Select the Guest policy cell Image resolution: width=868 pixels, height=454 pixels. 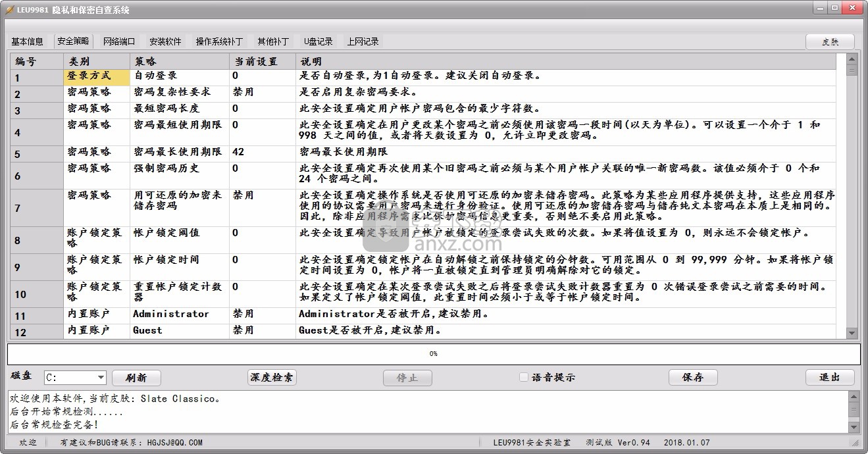(180, 332)
